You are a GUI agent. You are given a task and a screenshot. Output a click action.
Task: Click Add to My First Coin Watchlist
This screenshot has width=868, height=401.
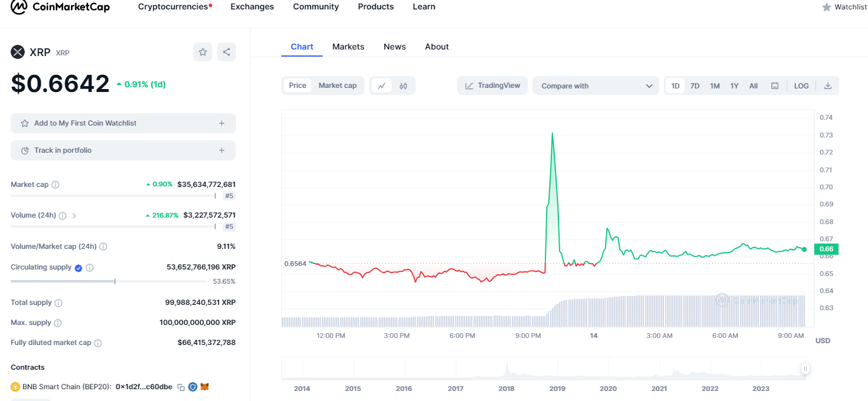click(x=123, y=123)
